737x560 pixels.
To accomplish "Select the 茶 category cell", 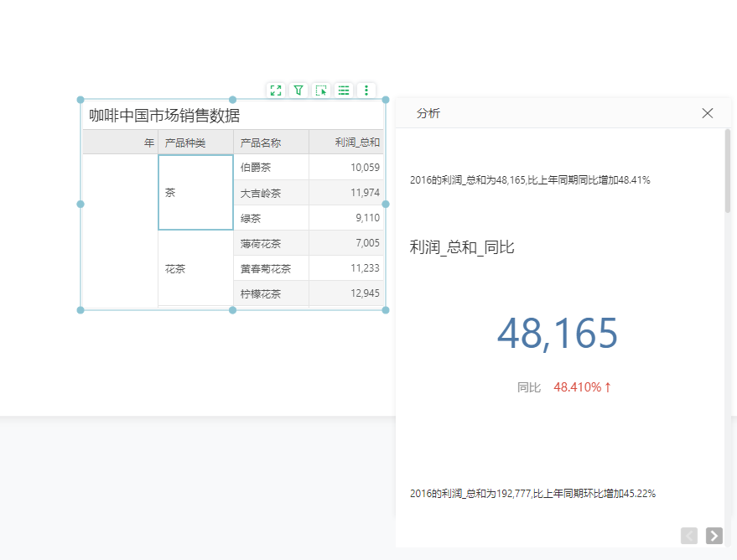I will (x=195, y=193).
